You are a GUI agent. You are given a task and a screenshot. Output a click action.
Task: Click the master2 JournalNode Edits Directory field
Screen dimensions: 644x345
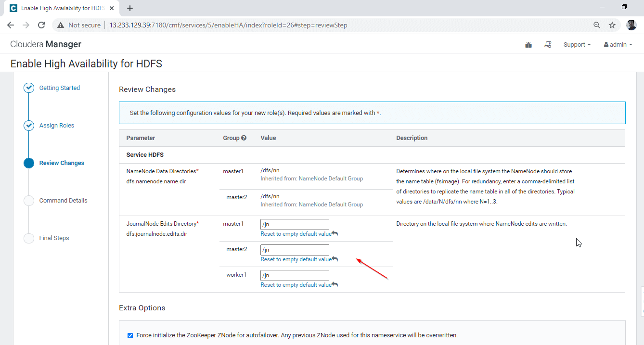tap(295, 250)
